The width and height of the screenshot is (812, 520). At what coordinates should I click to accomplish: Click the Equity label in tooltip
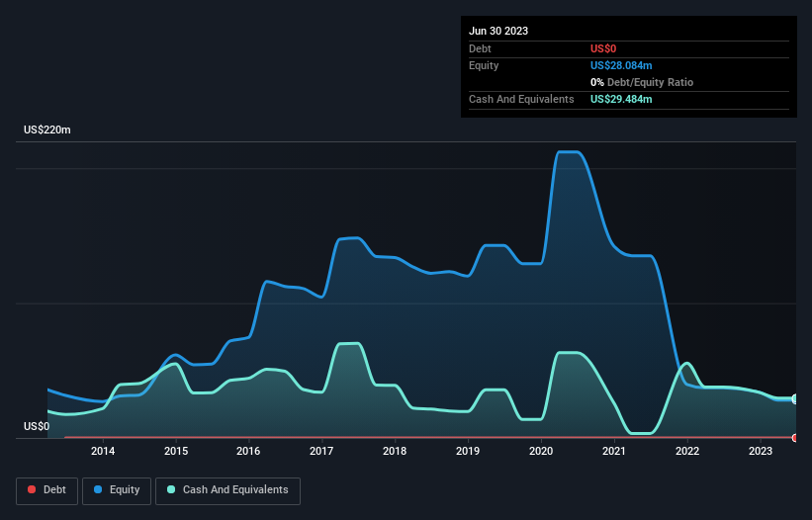pyautogui.click(x=484, y=65)
